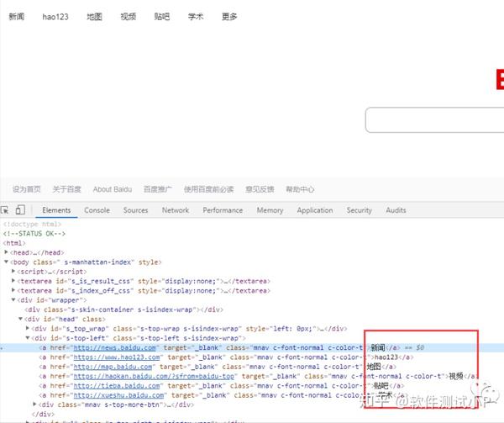The width and height of the screenshot is (504, 423).
Task: Open the Performance tab
Action: [x=223, y=210]
